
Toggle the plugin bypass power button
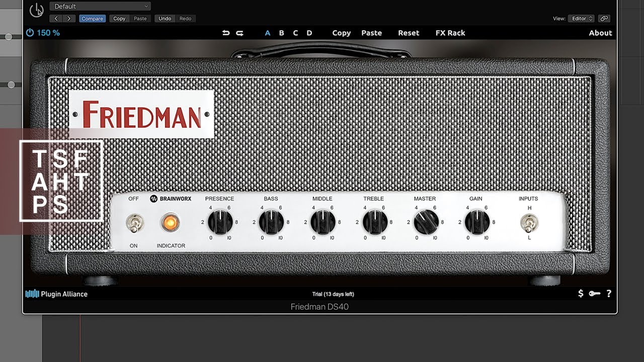pos(36,10)
